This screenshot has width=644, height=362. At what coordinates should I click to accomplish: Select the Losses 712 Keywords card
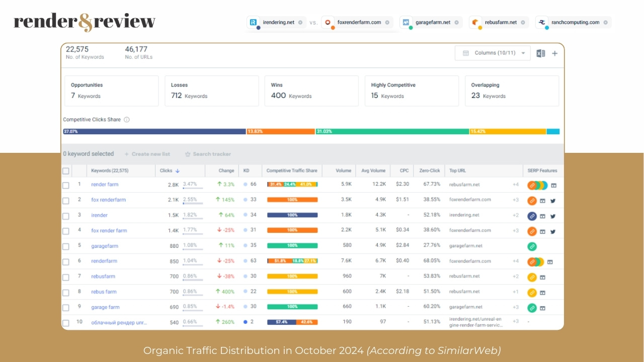pos(212,91)
